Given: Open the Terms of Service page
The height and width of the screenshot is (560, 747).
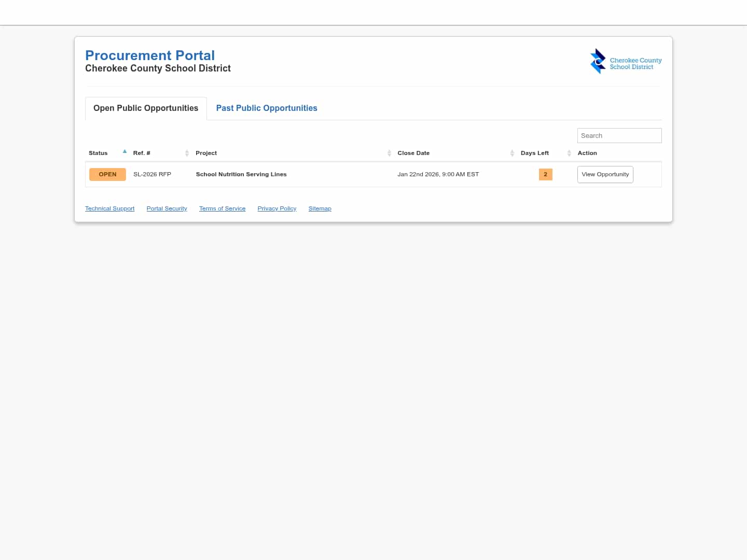Looking at the screenshot, I should point(222,208).
